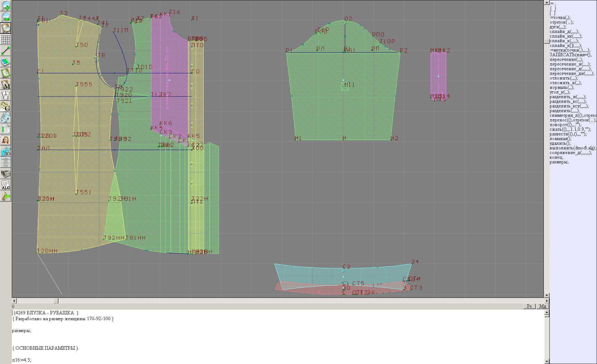Click the pattern with letter M icon
Viewport: 597px width, 364px height.
[x=6, y=84]
